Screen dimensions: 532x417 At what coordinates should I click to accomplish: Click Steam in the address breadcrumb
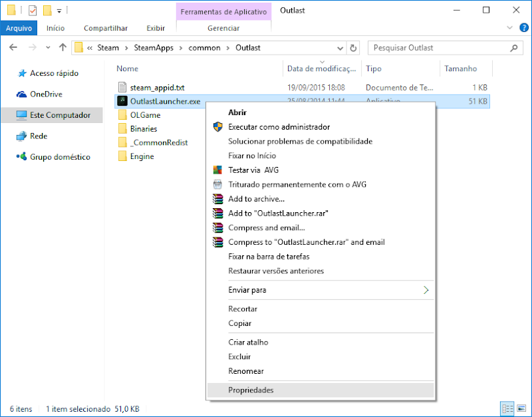108,48
